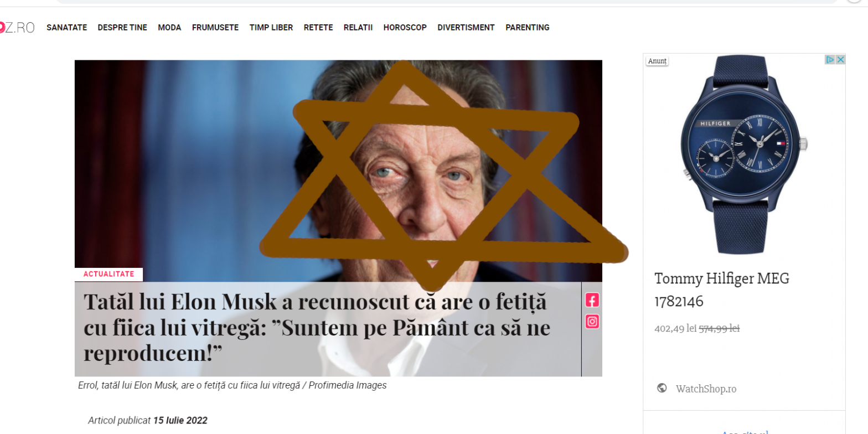Click the blue Tommy Hilfiger watch image

[744, 155]
